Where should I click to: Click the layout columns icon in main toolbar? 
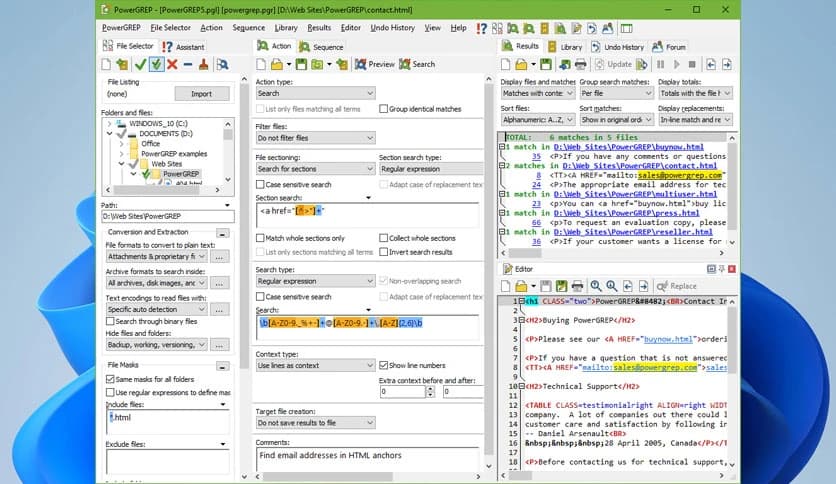[x=626, y=28]
